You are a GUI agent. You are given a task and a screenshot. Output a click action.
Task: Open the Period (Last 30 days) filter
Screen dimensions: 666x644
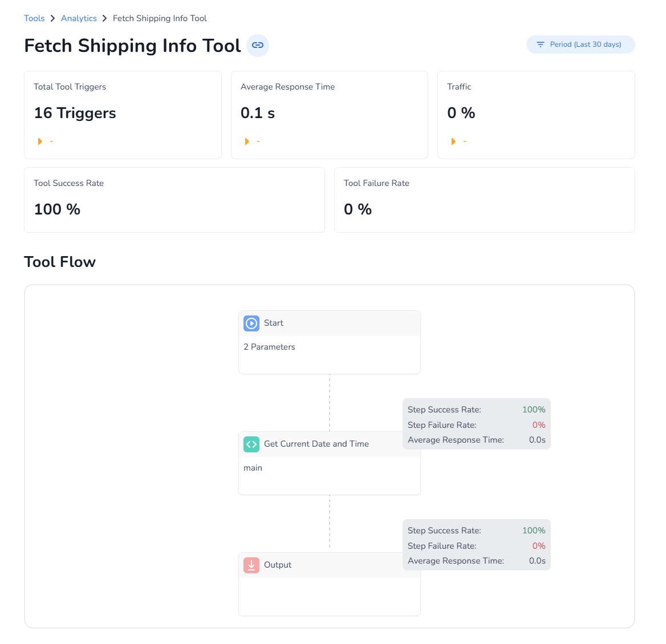click(580, 44)
